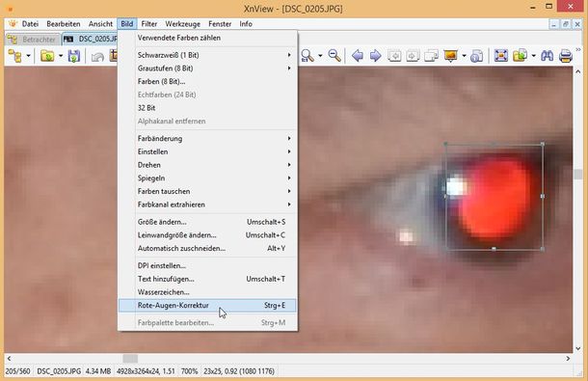Expand the Farbänderung submenu

click(x=207, y=139)
